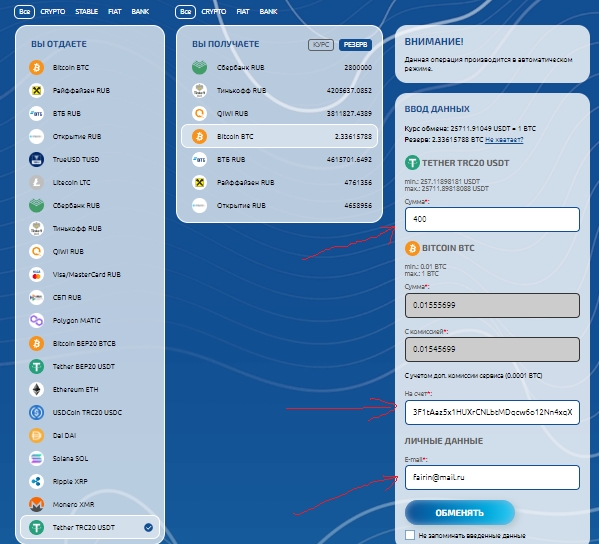
Task: Click the Dai DAI icon
Action: point(37,435)
